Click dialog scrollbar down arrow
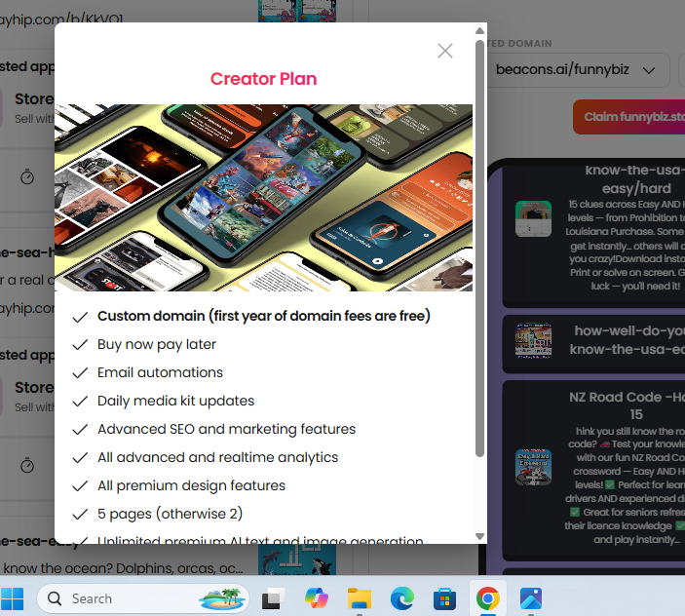The image size is (685, 616). 479,536
